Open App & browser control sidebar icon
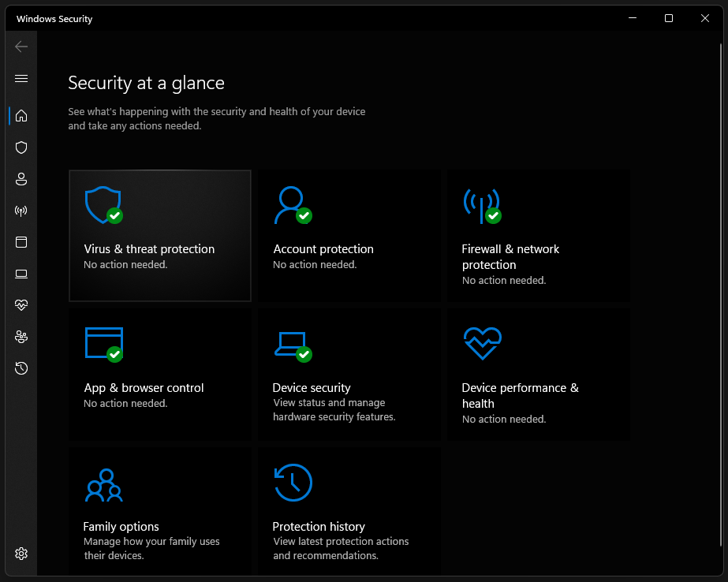The width and height of the screenshot is (728, 582). [21, 242]
